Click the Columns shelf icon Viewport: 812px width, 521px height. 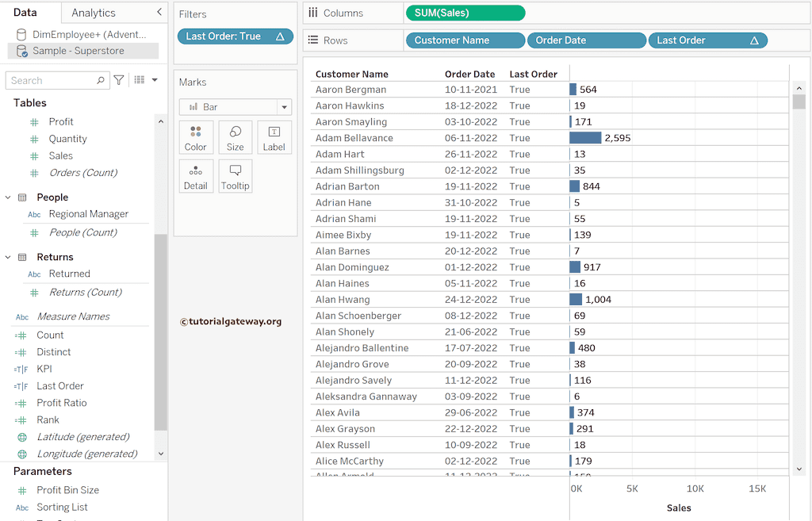[x=312, y=13]
